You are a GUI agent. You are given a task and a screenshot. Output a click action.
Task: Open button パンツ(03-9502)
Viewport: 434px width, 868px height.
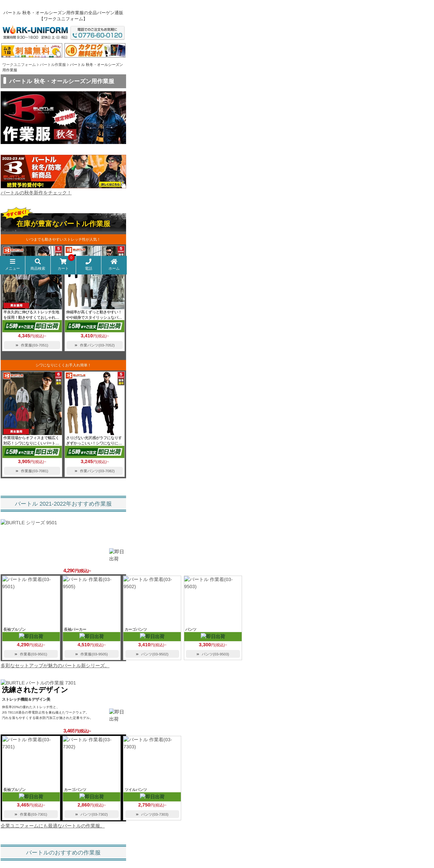(152, 654)
